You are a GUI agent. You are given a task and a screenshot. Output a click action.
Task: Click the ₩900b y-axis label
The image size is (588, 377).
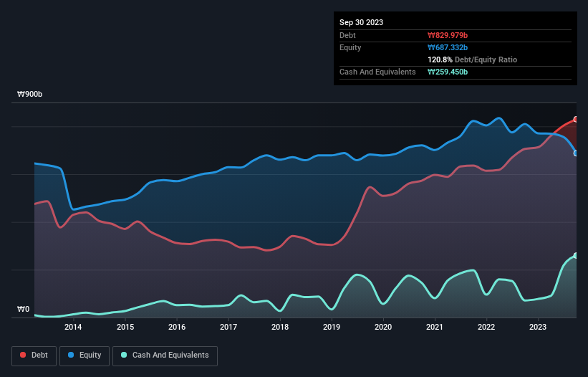(29, 94)
